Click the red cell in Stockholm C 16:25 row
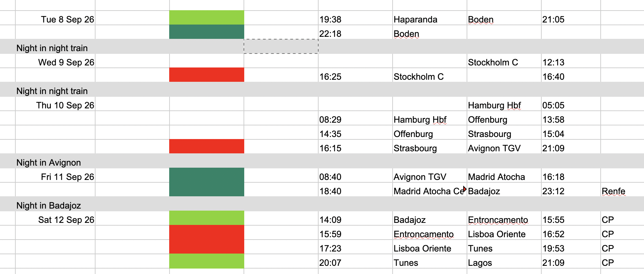 coord(207,75)
